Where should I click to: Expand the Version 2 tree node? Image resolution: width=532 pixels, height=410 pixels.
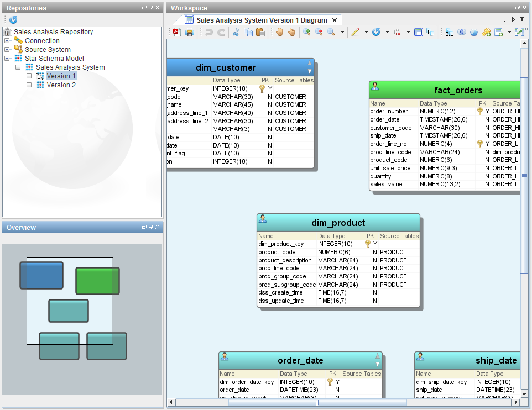(x=29, y=85)
